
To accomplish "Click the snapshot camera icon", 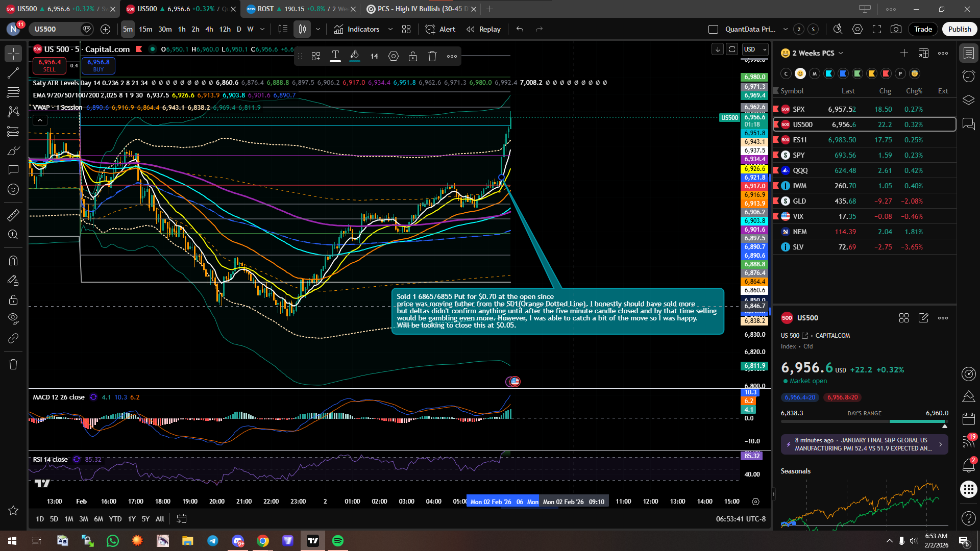I will 896,29.
